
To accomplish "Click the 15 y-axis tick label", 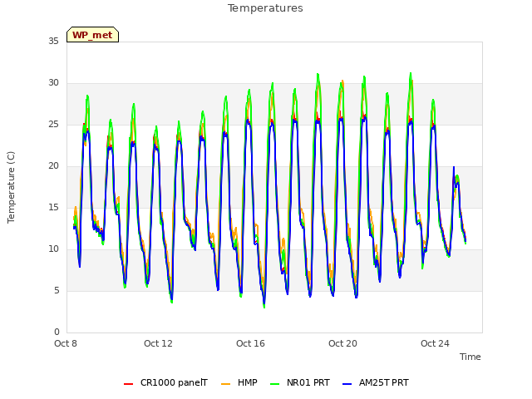I will (x=53, y=208).
